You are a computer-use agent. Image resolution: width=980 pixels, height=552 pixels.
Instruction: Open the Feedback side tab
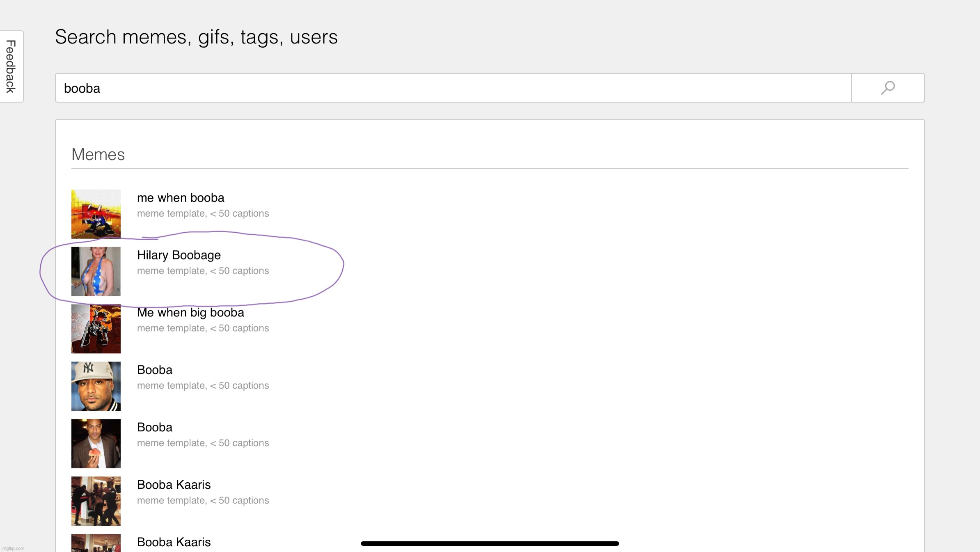[11, 66]
